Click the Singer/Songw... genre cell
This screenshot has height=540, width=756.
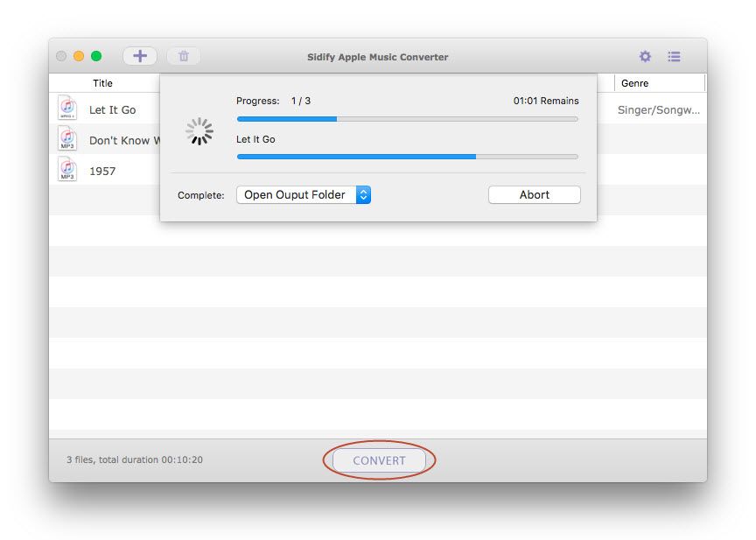tap(659, 110)
